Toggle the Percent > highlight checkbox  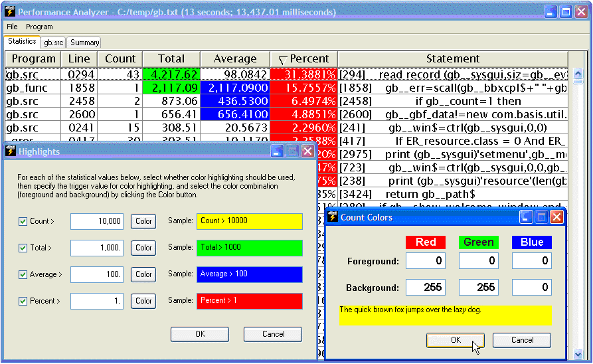coord(23,301)
